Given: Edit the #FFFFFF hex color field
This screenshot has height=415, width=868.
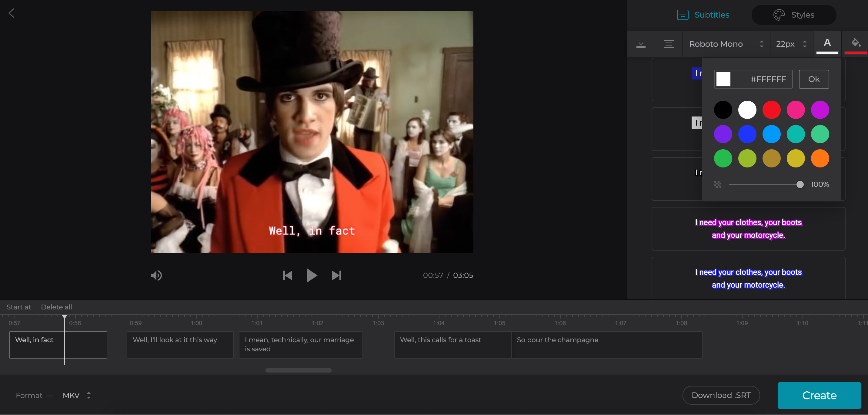Looking at the screenshot, I should (x=753, y=79).
